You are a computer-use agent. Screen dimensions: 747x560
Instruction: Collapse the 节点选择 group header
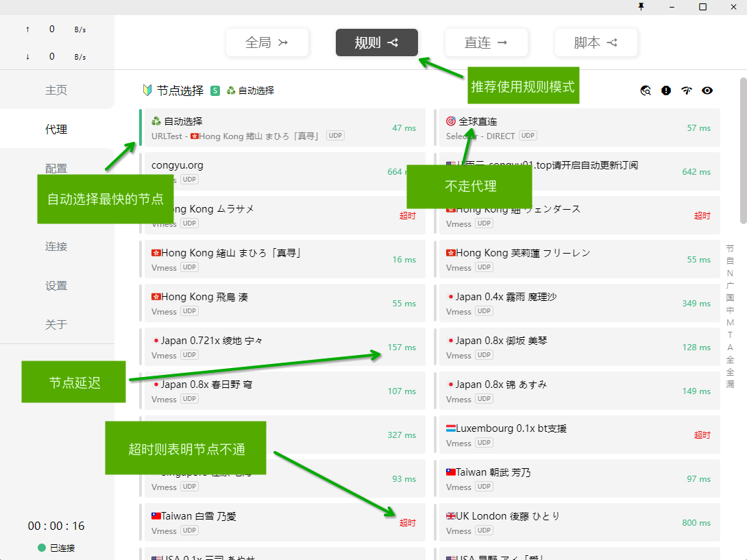180,90
